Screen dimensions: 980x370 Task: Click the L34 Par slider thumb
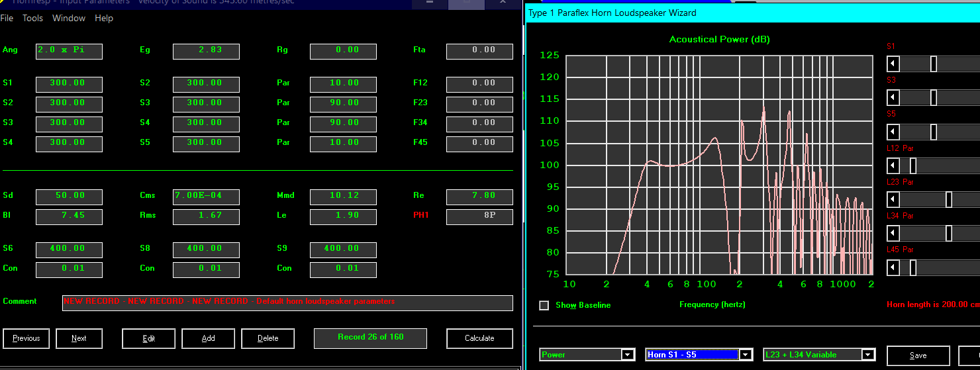pyautogui.click(x=949, y=234)
